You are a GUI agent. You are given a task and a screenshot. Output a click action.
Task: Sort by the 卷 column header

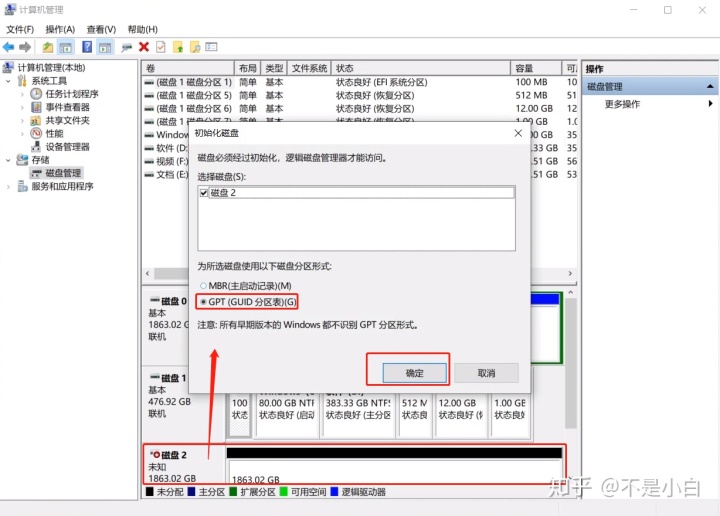pyautogui.click(x=188, y=68)
